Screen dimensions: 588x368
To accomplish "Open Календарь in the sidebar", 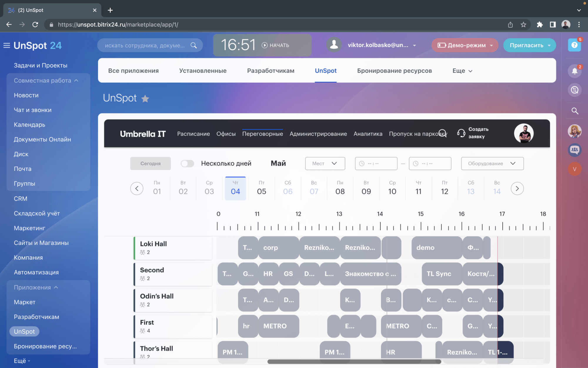I will coord(29,125).
